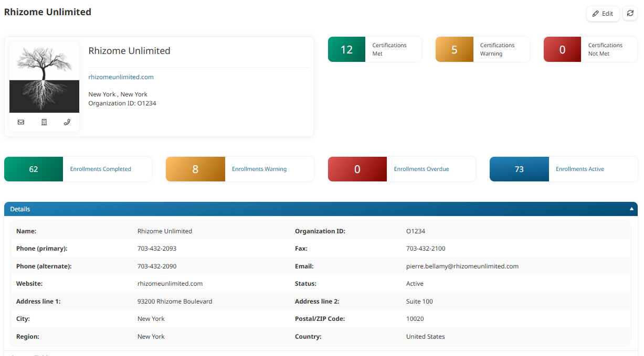The image size is (644, 356).
Task: Click the Certifications Met label
Action: [x=389, y=49]
